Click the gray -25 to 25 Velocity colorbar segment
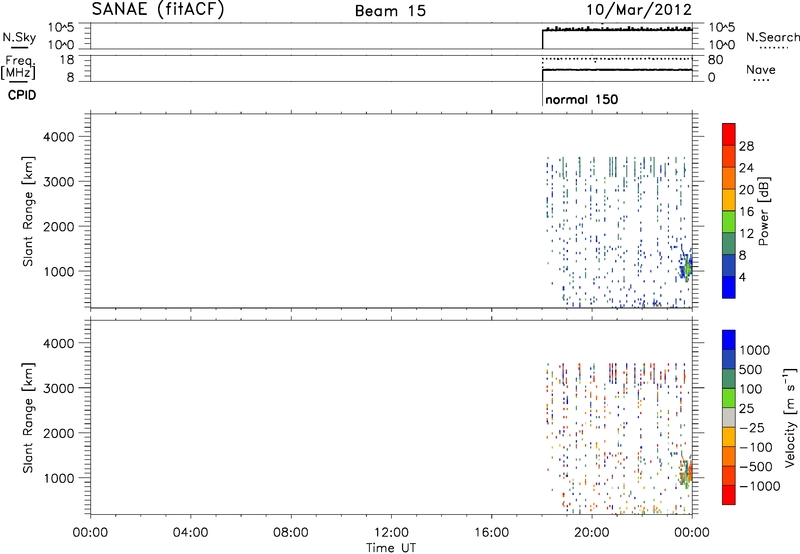The width and height of the screenshot is (800, 554). pyautogui.click(x=729, y=417)
